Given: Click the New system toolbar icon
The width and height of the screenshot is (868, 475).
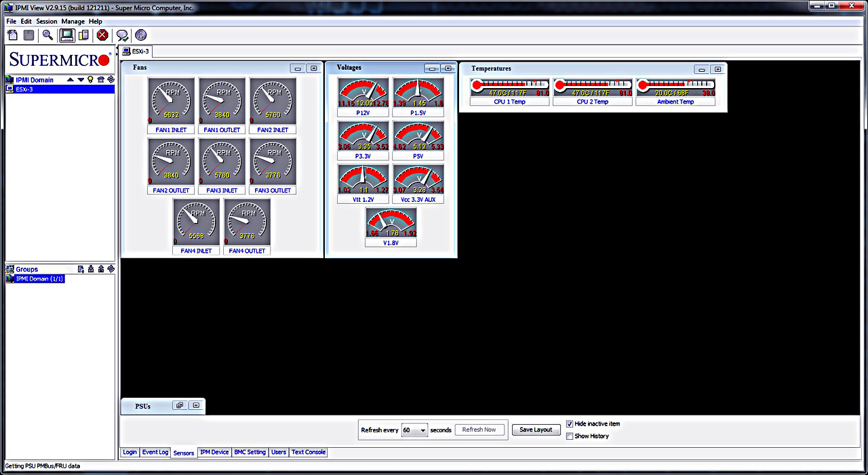Looking at the screenshot, I should [13, 35].
